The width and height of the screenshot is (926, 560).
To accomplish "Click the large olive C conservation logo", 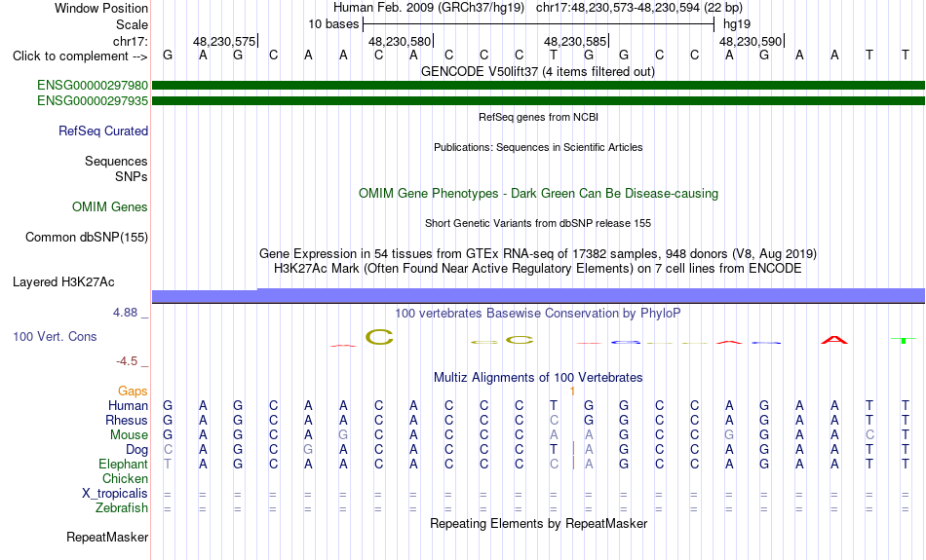I will tap(379, 337).
